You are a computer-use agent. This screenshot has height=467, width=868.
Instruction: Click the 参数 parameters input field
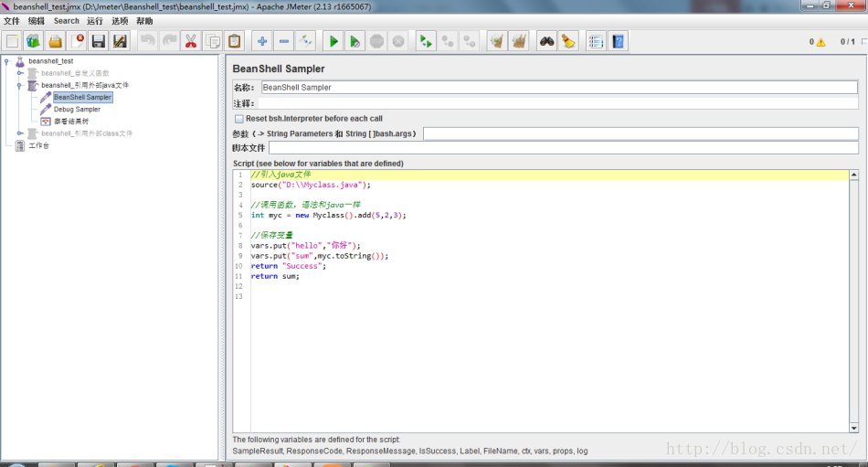pos(640,133)
